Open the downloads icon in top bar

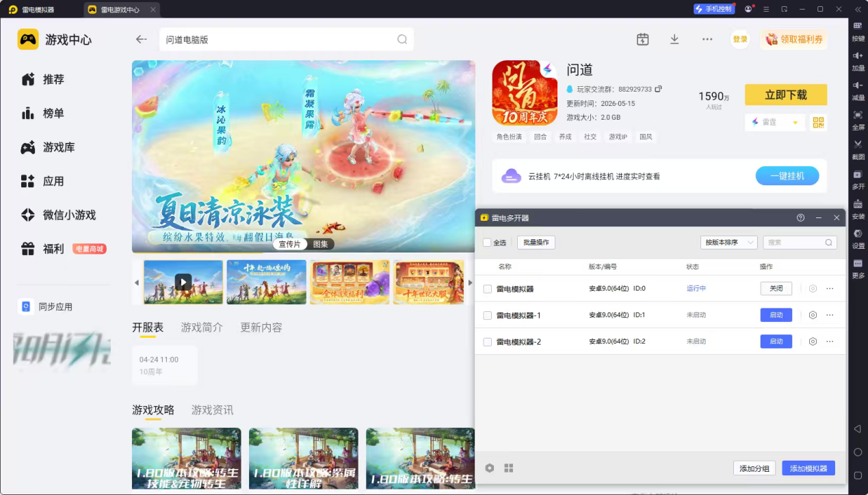click(674, 40)
